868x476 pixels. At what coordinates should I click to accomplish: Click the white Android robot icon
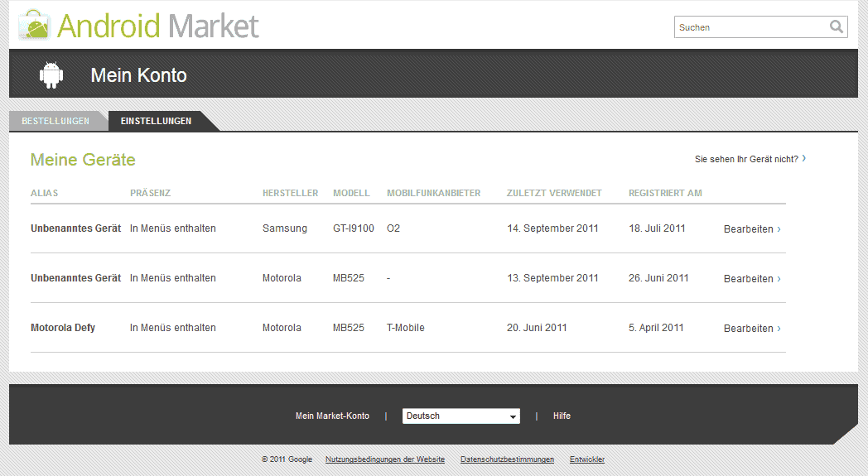51,75
